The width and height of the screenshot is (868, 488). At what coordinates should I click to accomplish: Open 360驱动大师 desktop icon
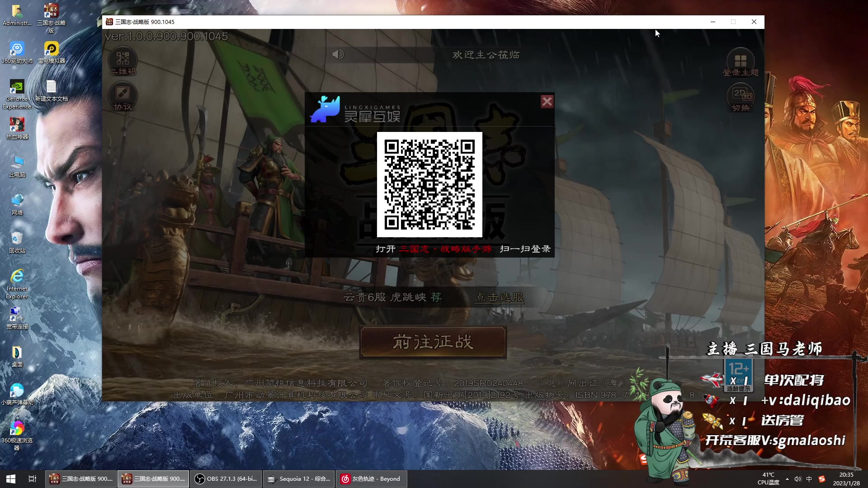[17, 52]
